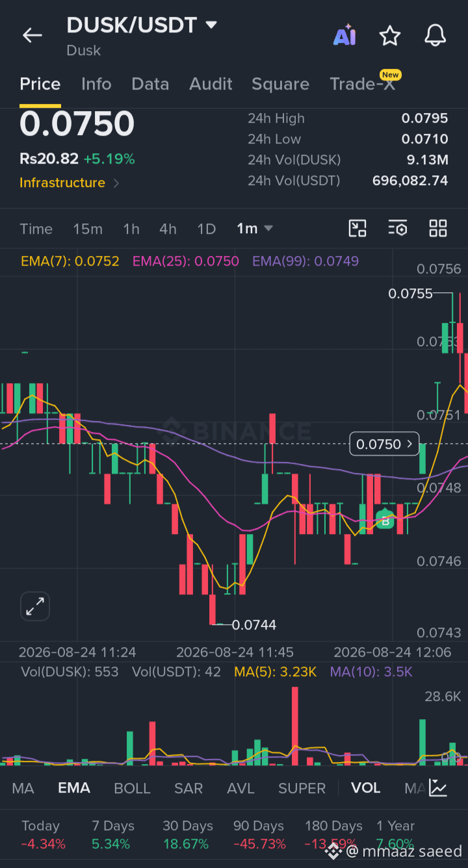Select the 15m interval
This screenshot has height=868, width=468.
pyautogui.click(x=88, y=229)
